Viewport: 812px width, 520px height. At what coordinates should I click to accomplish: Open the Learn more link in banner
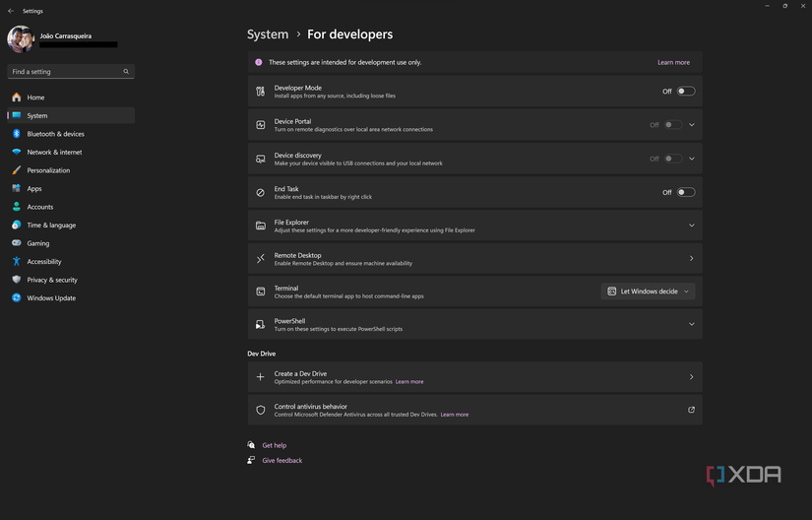click(x=673, y=62)
